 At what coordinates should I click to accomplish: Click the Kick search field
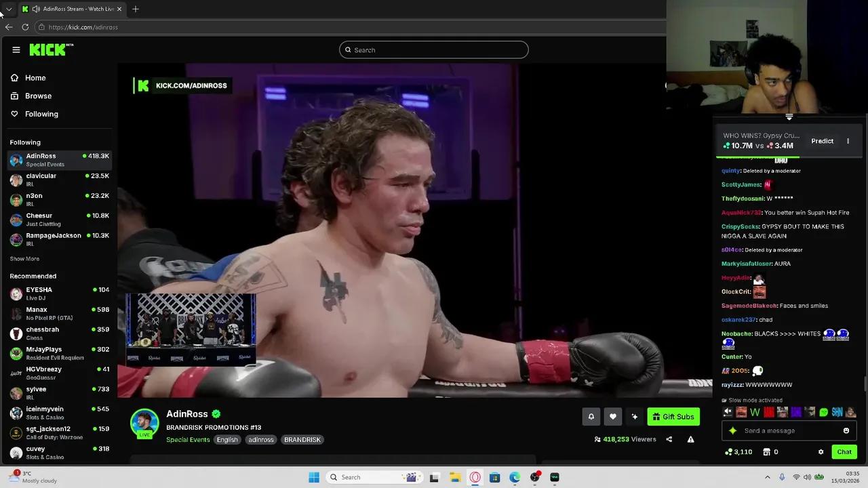[x=434, y=49]
